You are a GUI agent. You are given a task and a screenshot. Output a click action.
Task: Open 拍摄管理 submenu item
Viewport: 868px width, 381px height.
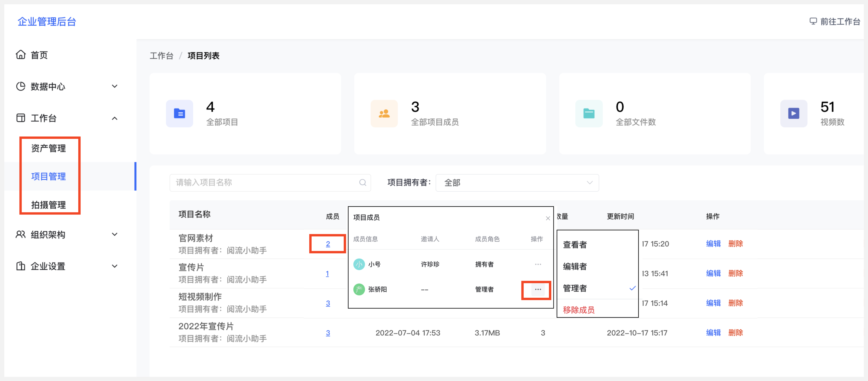point(49,205)
